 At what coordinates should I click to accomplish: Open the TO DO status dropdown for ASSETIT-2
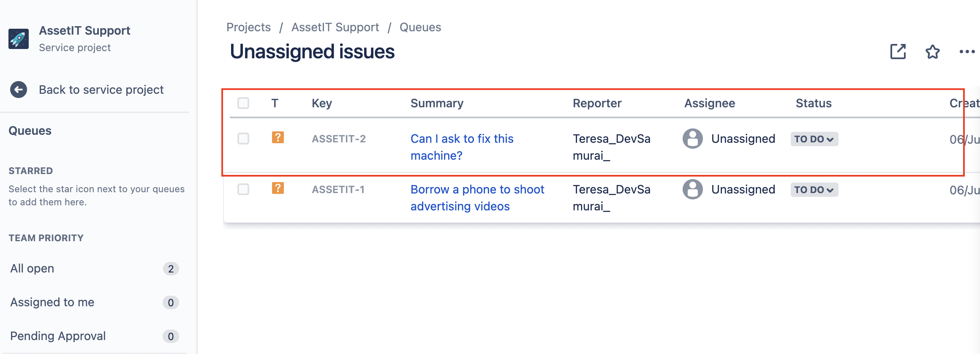[814, 139]
